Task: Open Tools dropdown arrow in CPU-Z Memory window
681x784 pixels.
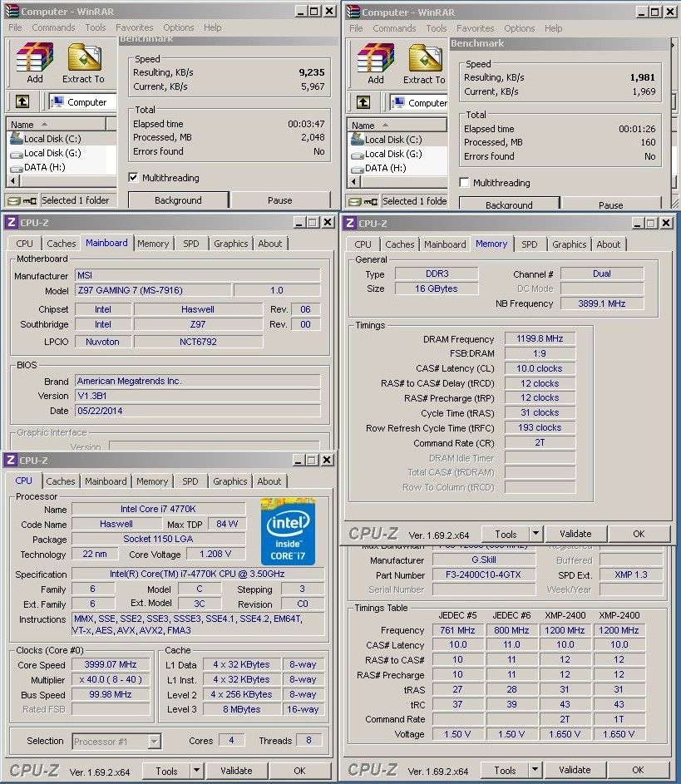Action: pos(535,534)
